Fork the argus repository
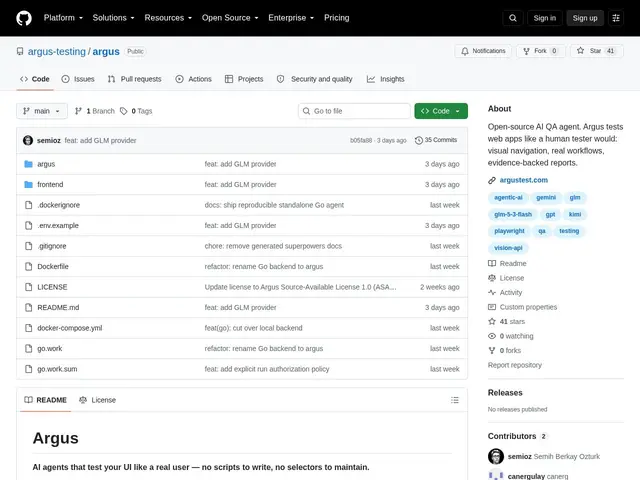Image resolution: width=640 pixels, height=480 pixels. [x=541, y=51]
